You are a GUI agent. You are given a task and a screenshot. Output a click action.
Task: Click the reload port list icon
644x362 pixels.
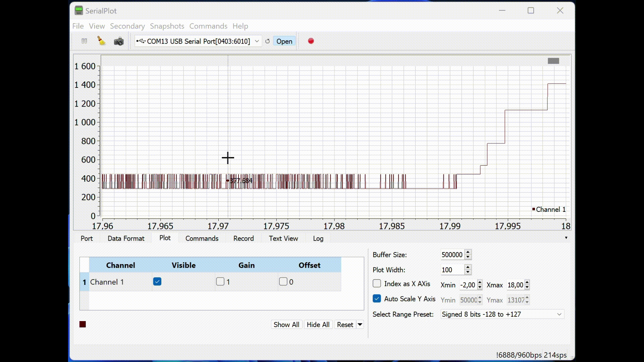point(267,41)
